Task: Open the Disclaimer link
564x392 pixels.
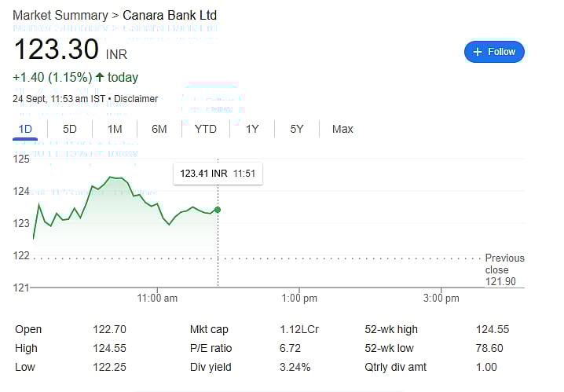Action: [x=136, y=99]
